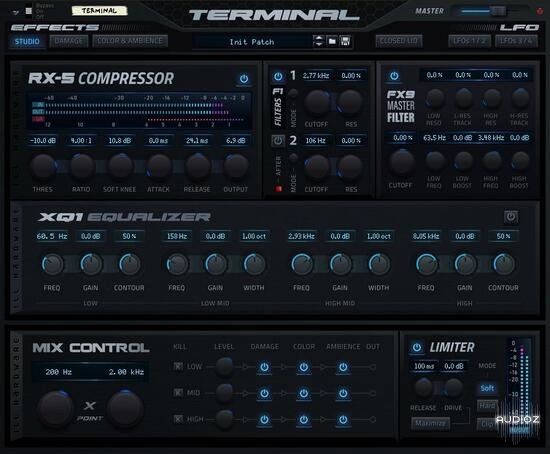
Task: Click Filter 1 Cutoff knob
Action: [316, 102]
